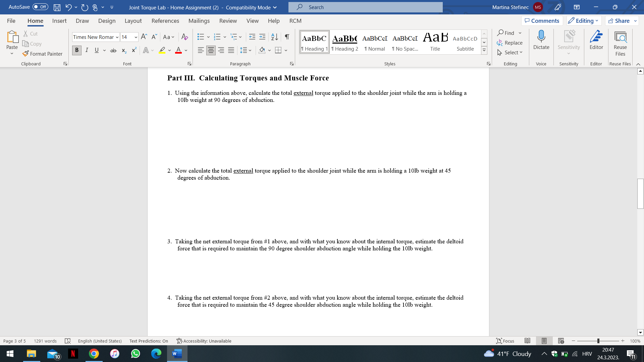Viewport: 644px width, 362px height.
Task: Apply bulleted list formatting
Action: pos(201,37)
